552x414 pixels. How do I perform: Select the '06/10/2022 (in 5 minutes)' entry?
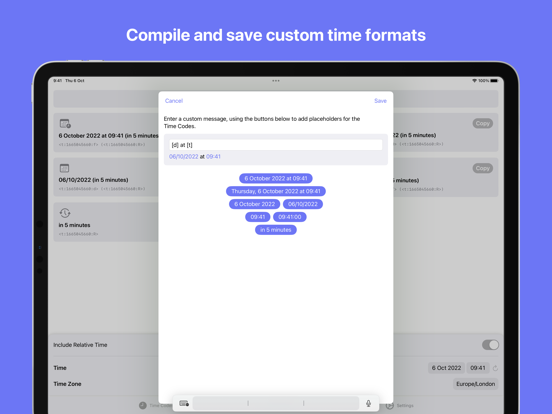tap(106, 177)
